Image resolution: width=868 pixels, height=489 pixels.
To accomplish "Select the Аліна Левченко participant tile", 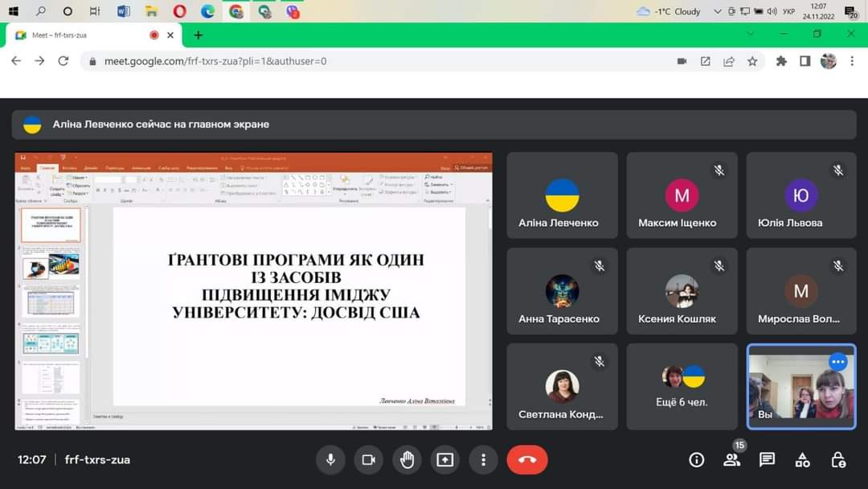I will click(x=562, y=195).
